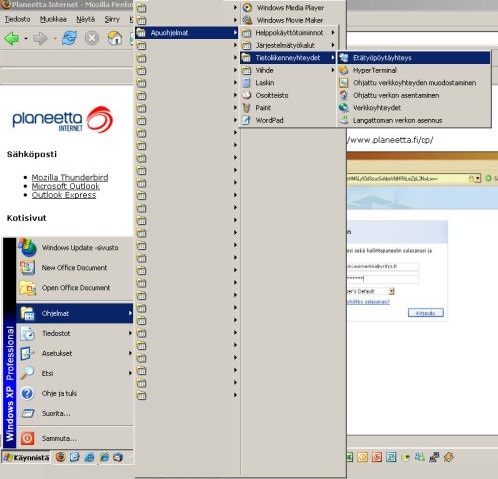Stop loading in Firefox toolbar
Screen dimensions: 498x479
tap(92, 38)
